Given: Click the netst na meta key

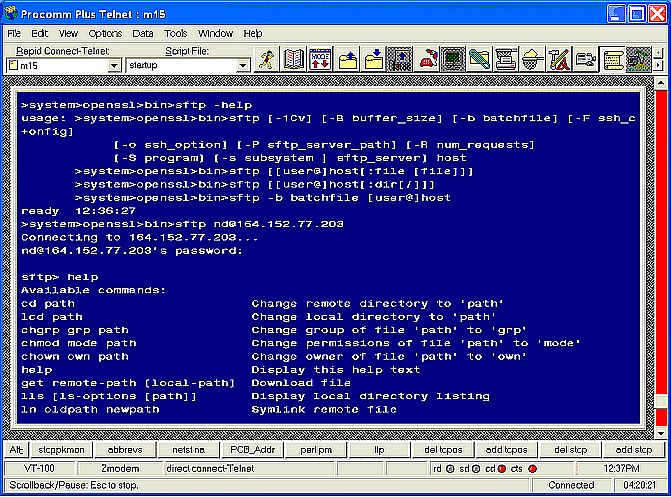Looking at the screenshot, I should pos(188,450).
